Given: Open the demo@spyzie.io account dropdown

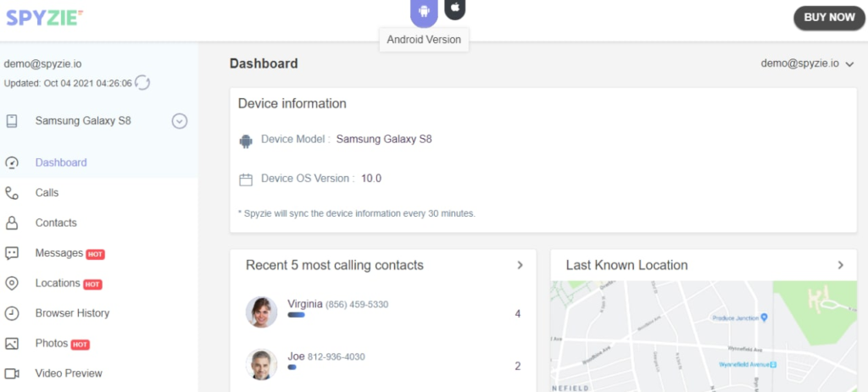Looking at the screenshot, I should click(807, 63).
